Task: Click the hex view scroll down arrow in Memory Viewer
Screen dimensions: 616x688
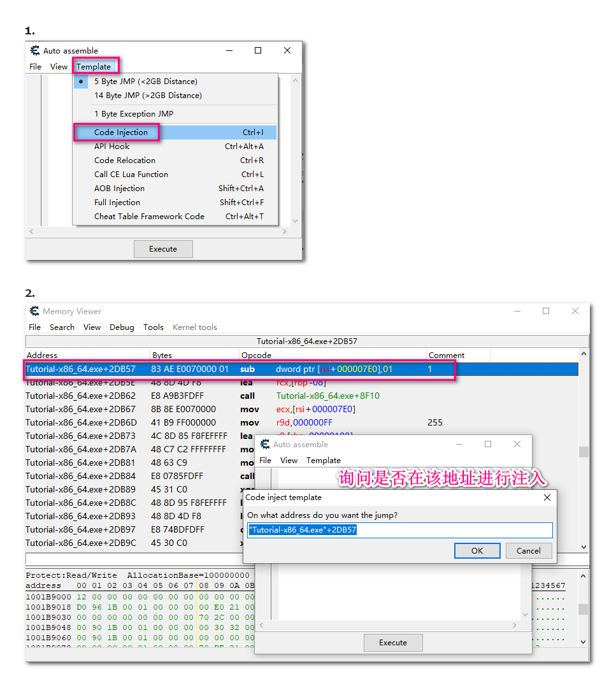Action: click(x=583, y=642)
